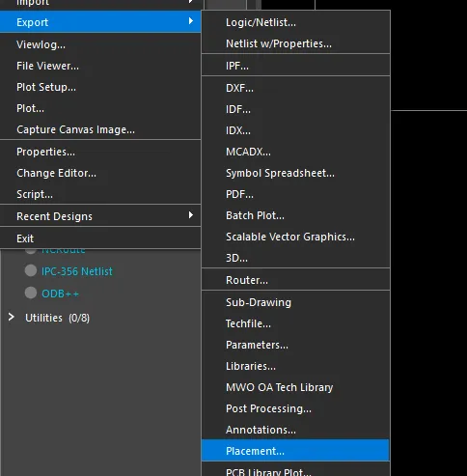Click the IPC-356 Netlist status circle
This screenshot has height=476, width=467.
coord(31,270)
